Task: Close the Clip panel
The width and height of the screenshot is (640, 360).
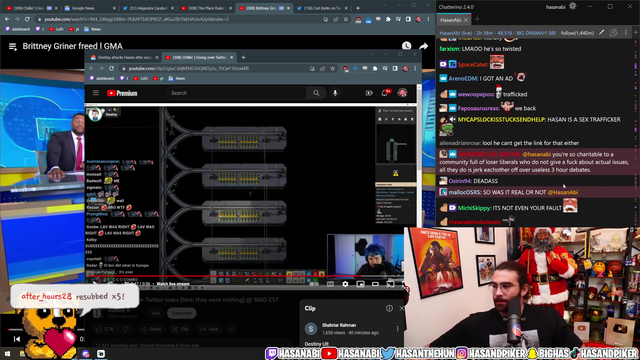Action: [x=401, y=309]
